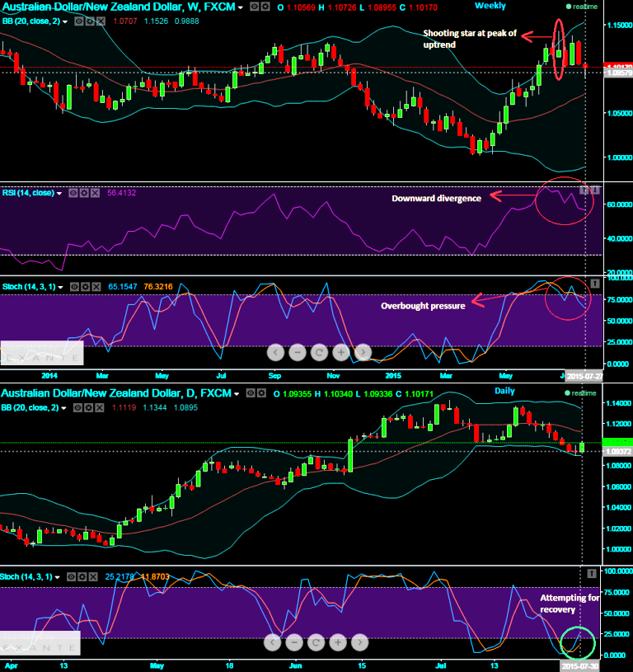Viewport: 633px width, 672px height.
Task: Click weekly Stoch (14, 3, 1) label
Action: tap(29, 287)
